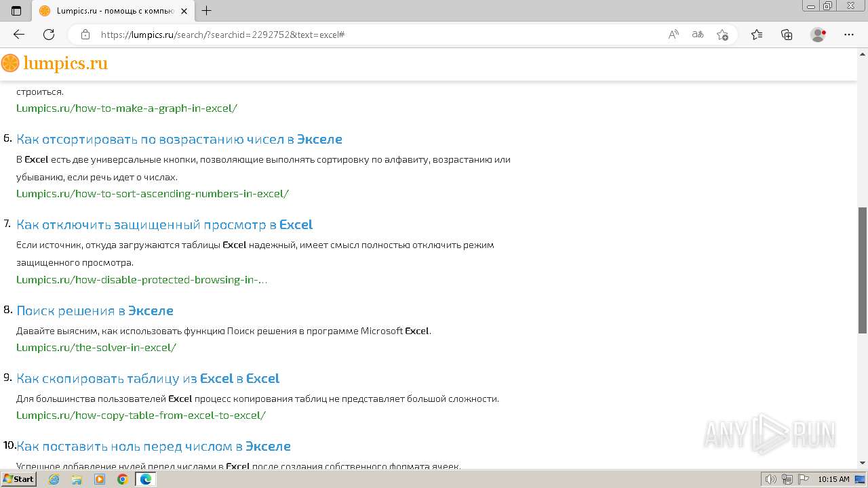Select the Lumpics.ru browser tab

point(112,11)
